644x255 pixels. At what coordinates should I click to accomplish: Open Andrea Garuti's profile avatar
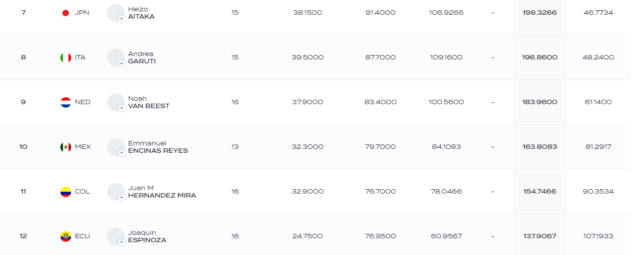116,57
